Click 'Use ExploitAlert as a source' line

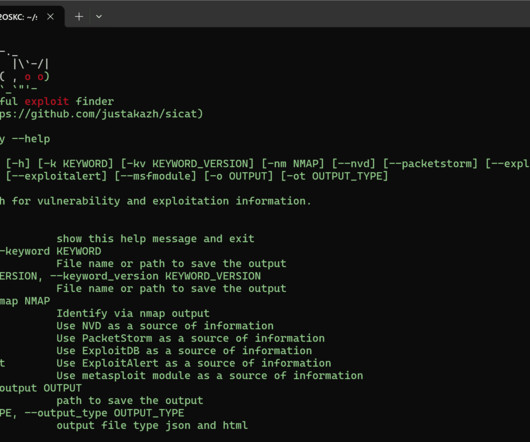pos(194,363)
